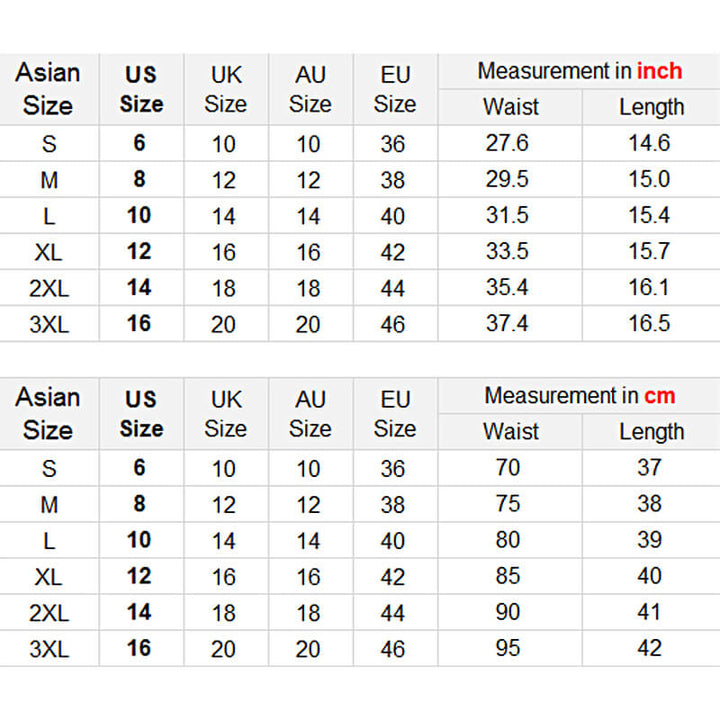This screenshot has width=720, height=720.
Task: Click the 70 cm waist cell
Action: tap(508, 467)
